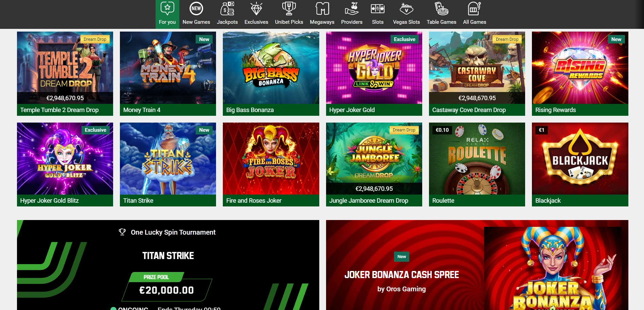The image size is (644, 310).
Task: Go to Megaways category label
Action: coord(322,22)
